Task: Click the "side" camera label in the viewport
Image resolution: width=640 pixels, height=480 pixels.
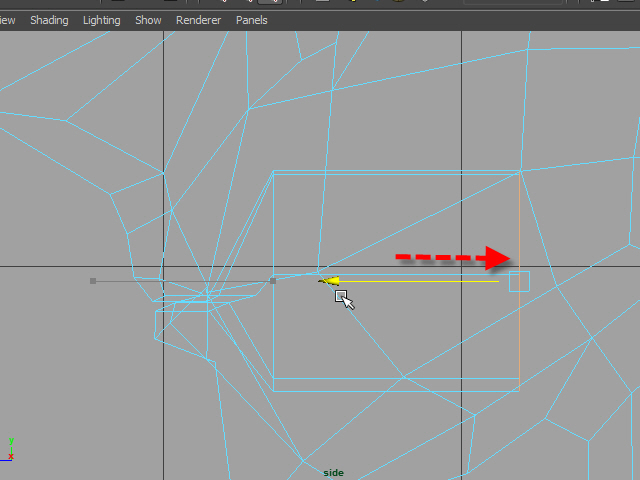Action: [333, 473]
